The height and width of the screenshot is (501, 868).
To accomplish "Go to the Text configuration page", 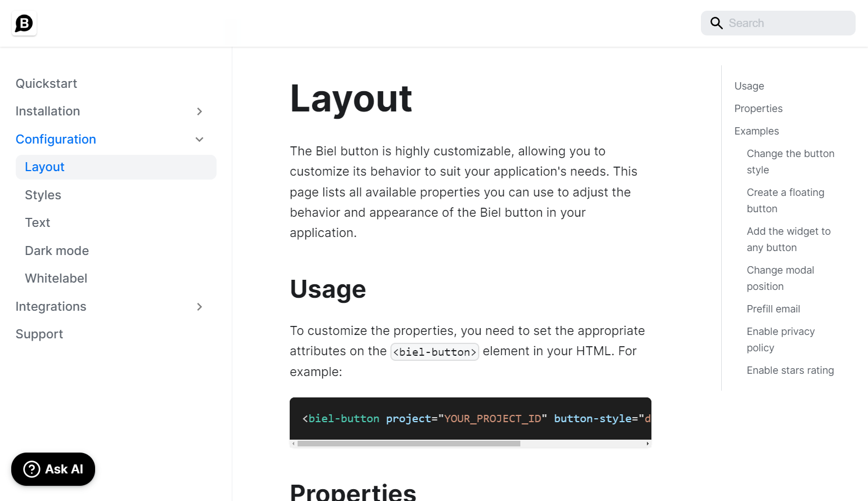I will coord(38,223).
